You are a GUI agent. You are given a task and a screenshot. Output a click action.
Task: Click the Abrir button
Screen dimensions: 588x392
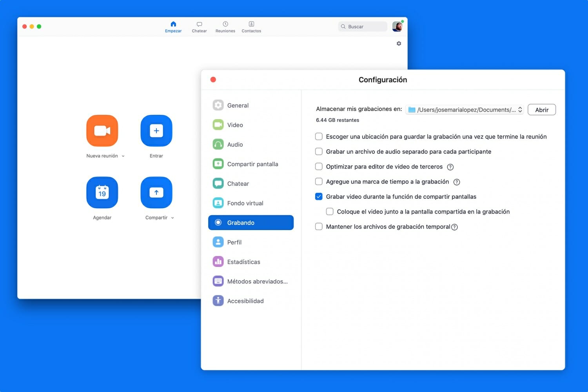point(541,110)
